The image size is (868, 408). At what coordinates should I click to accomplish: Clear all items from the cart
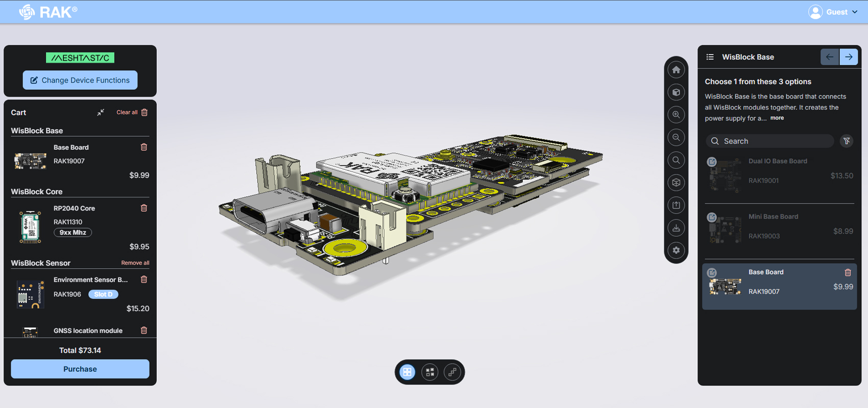pos(132,112)
